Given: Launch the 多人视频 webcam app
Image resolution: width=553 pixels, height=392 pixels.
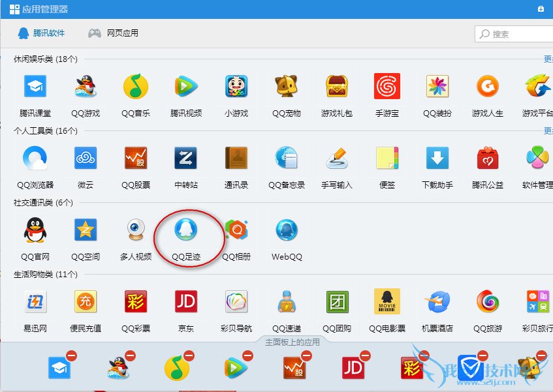Looking at the screenshot, I should coord(136,230).
